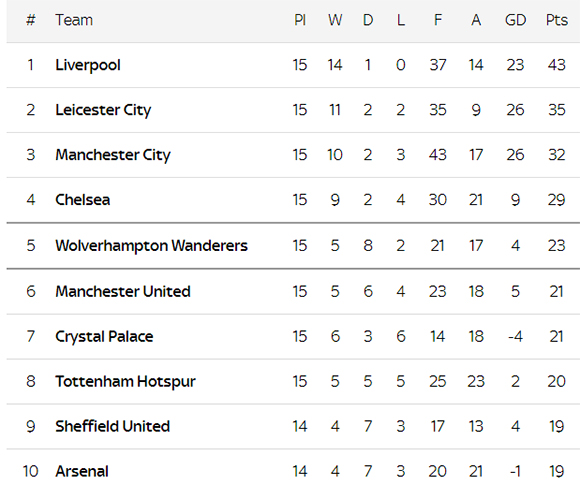The image size is (580, 485).
Task: Open the Arsenal team link
Action: click(x=82, y=472)
